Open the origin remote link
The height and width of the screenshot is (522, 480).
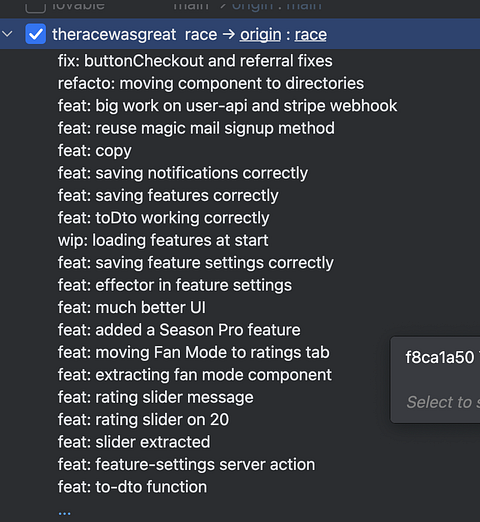pyautogui.click(x=260, y=34)
